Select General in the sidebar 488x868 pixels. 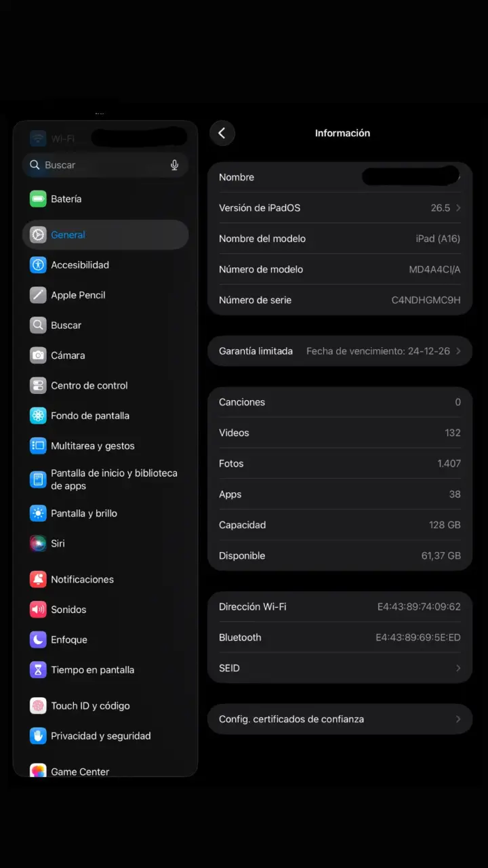[x=105, y=235]
